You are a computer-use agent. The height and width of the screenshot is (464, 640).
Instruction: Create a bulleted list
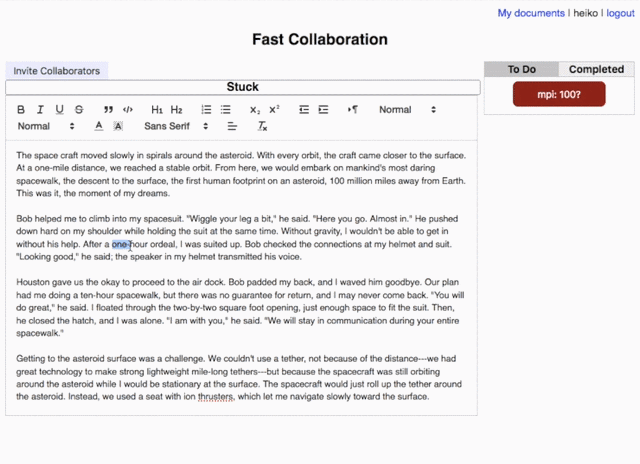click(224, 109)
